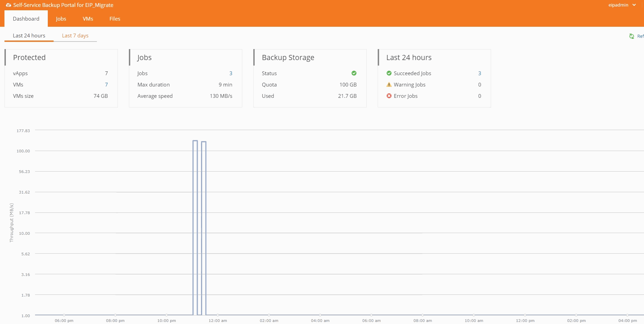Click the green Backup Storage status checkmark
644x324 pixels.
click(x=354, y=73)
